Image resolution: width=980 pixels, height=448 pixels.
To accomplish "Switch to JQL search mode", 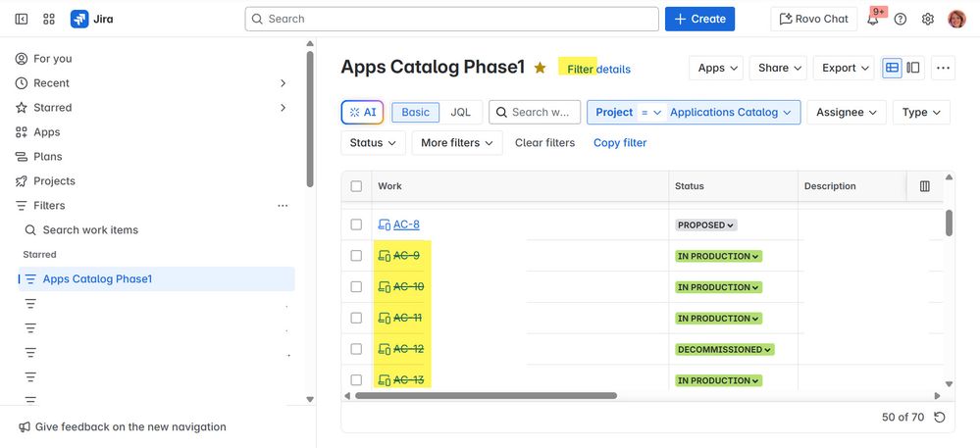I will (x=460, y=112).
